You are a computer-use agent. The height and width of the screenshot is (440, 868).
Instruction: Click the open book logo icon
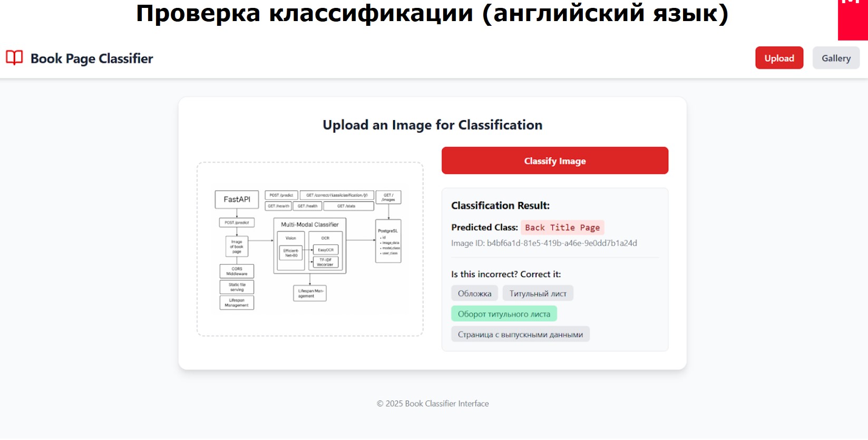pos(14,57)
